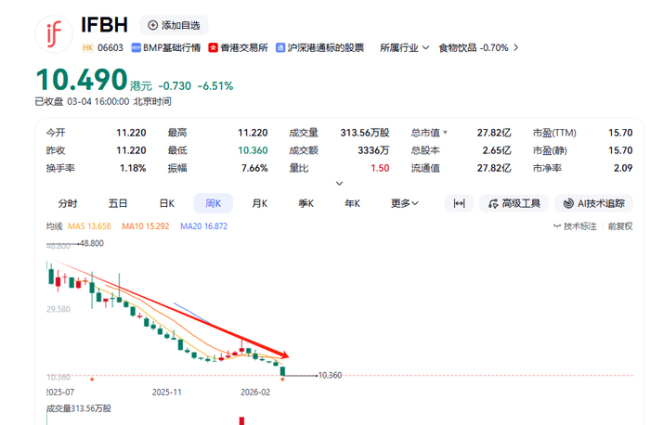Click the MA10 15.292 indicator label
650x425 pixels.
coord(146,226)
